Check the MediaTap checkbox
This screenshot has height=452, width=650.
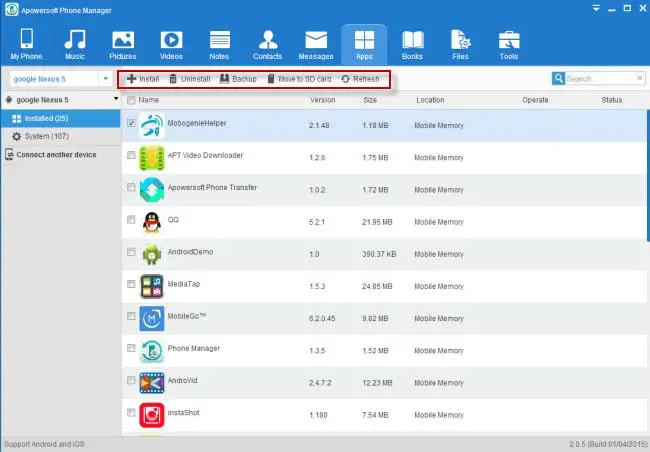(131, 284)
